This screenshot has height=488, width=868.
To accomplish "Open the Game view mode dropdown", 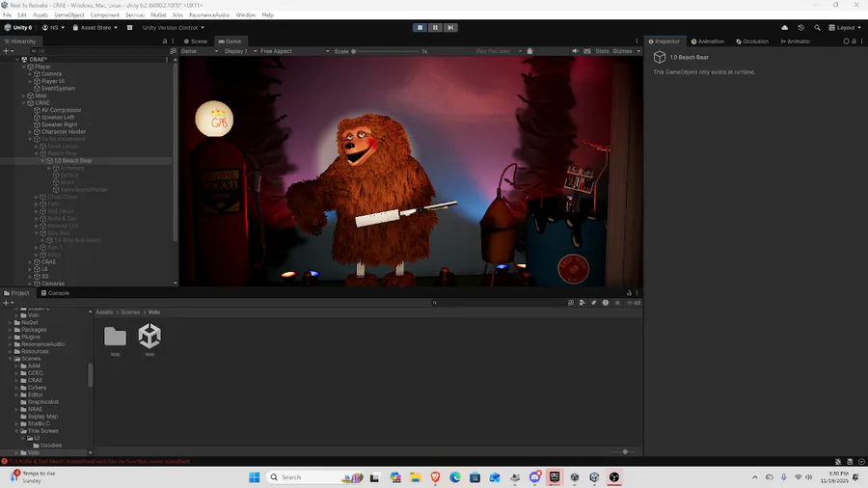I will click(x=200, y=51).
